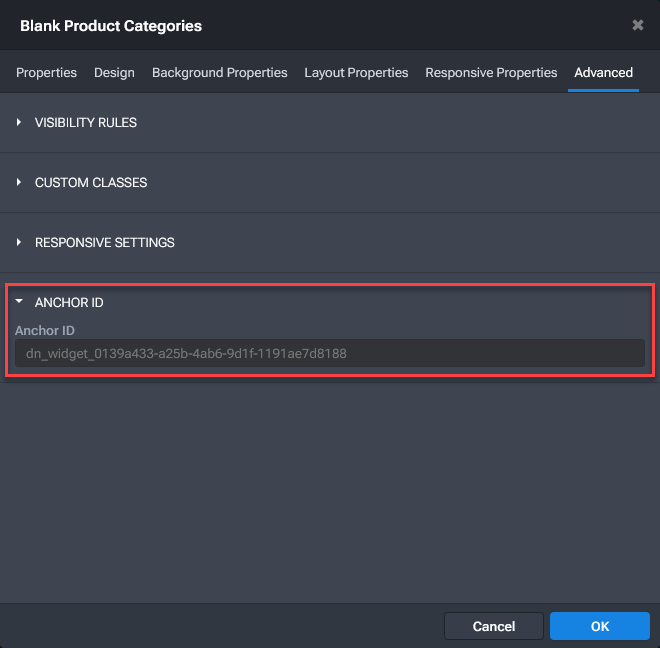Open the Design tab
This screenshot has width=660, height=648.
[114, 73]
